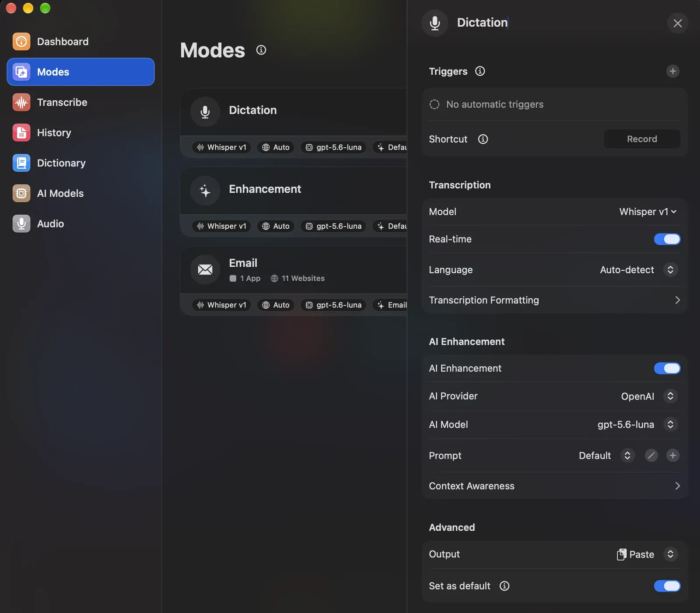
Task: Click Whisper v1 chip in Email card
Action: (221, 305)
